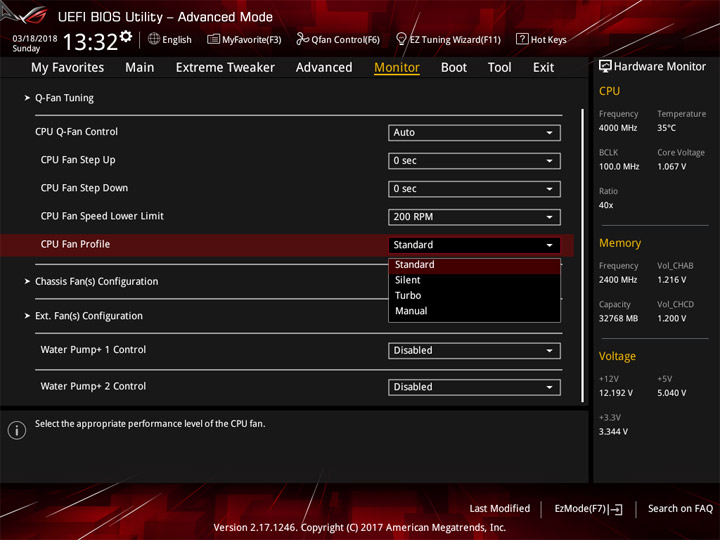Viewport: 720px width, 540px height.
Task: Click the Qfan Control fan icon
Action: coord(302,39)
